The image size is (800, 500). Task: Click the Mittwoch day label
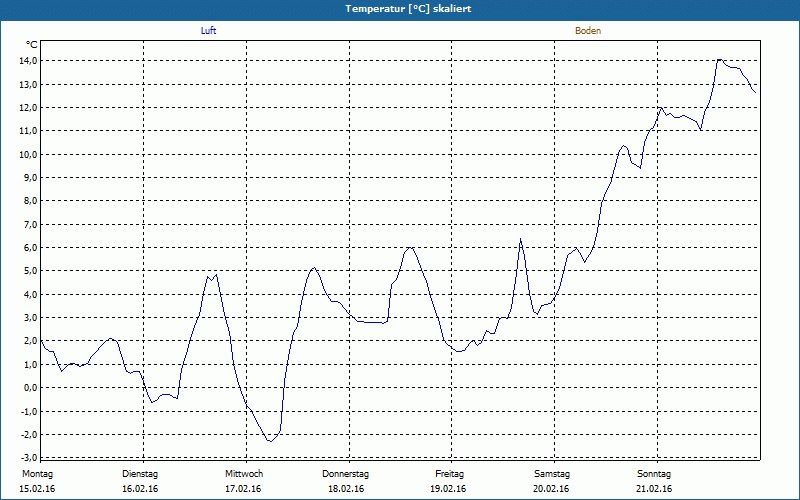(244, 474)
